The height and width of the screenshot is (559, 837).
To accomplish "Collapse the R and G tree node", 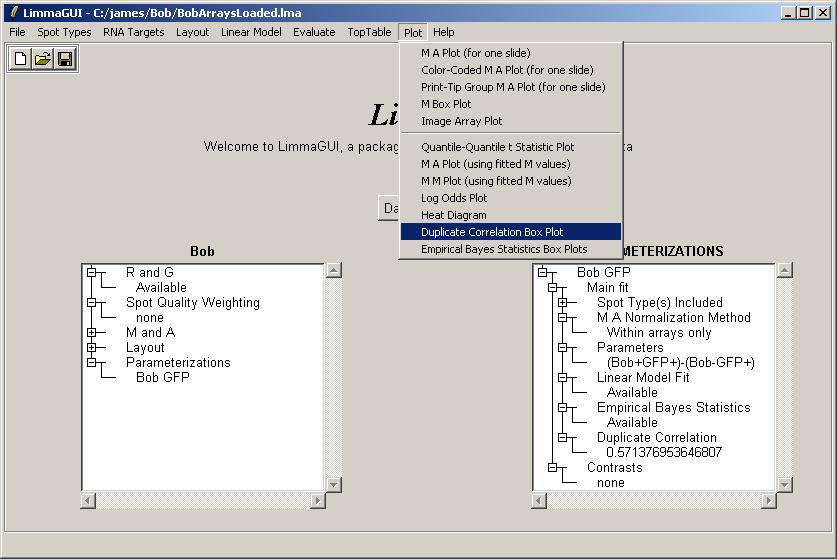I will tap(91, 272).
